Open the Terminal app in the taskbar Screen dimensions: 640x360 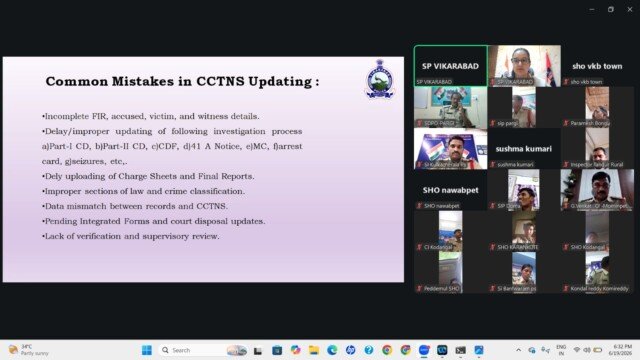pos(460,350)
